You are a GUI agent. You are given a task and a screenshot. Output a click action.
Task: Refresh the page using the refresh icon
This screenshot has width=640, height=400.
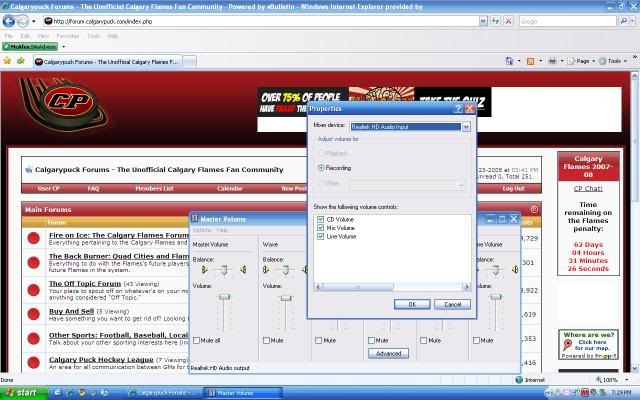(x=496, y=21)
